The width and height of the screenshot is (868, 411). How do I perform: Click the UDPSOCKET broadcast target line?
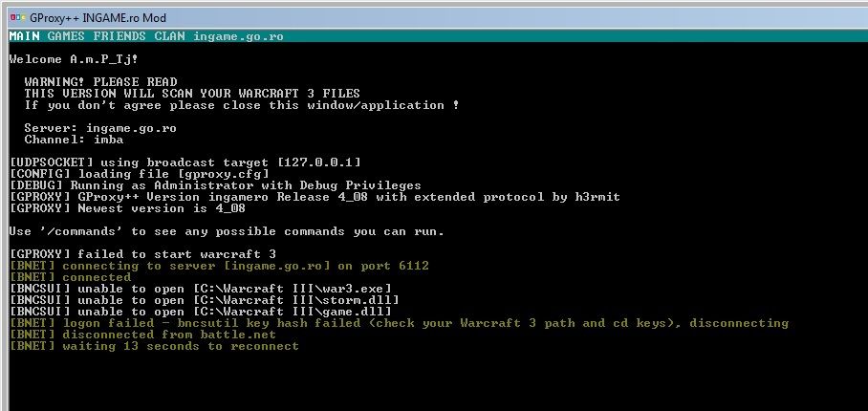tap(184, 162)
